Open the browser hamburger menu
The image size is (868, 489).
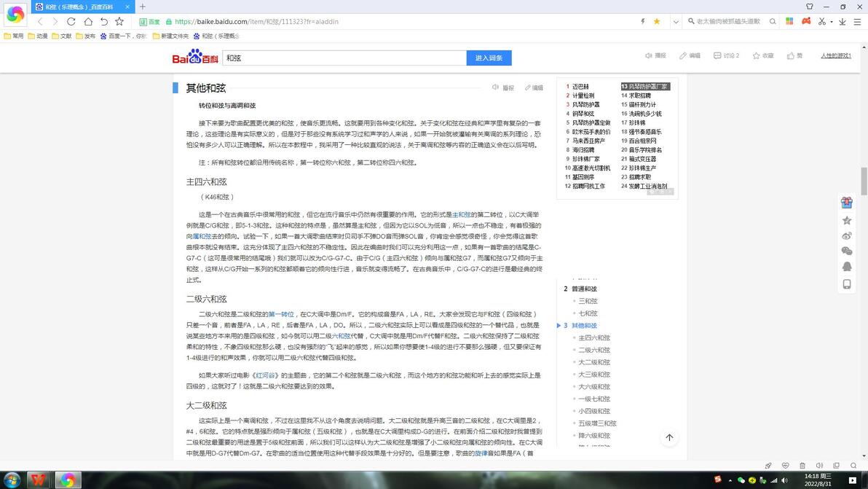(857, 22)
